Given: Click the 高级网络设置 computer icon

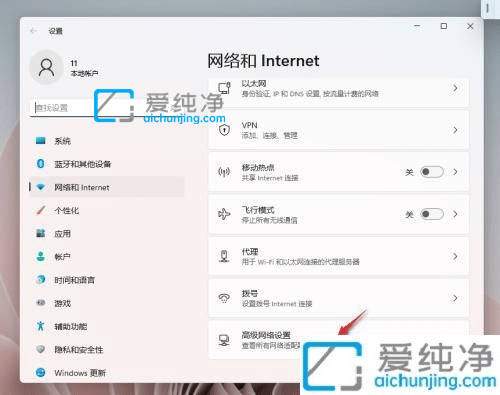Looking at the screenshot, I should (224, 340).
